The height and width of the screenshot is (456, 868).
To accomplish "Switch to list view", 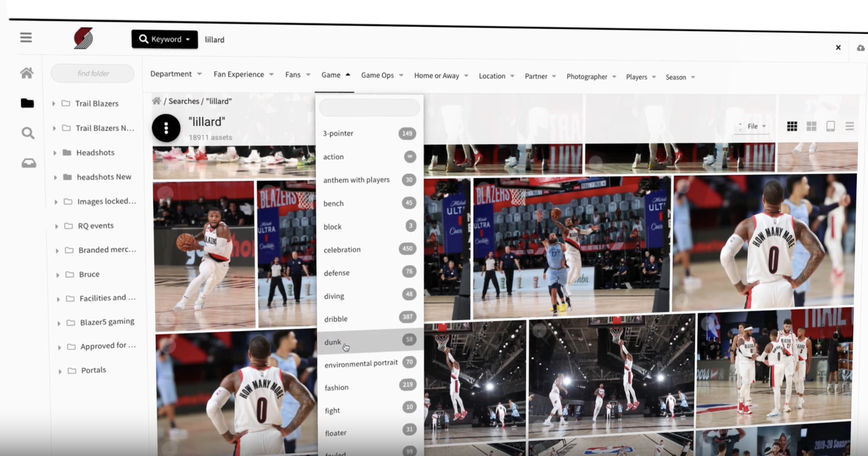I will 849,126.
